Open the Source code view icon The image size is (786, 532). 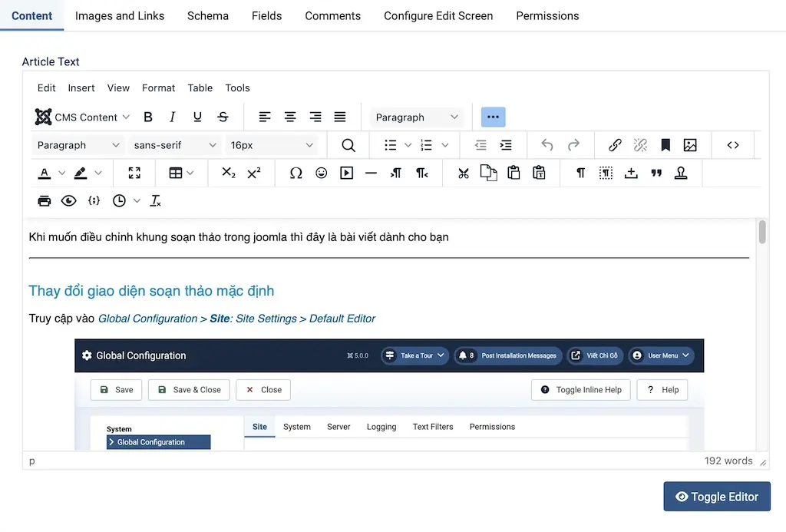coord(733,145)
